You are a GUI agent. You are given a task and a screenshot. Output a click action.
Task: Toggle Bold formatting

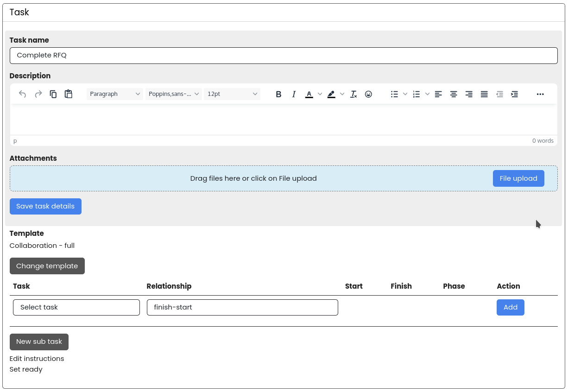point(278,94)
